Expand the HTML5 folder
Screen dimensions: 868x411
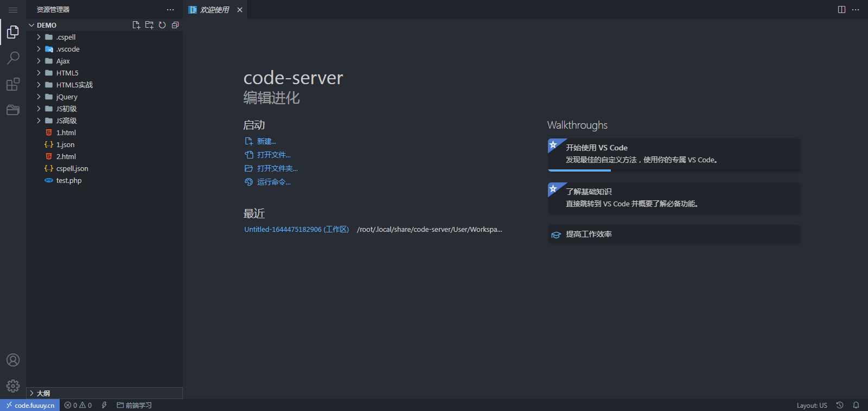(104, 73)
